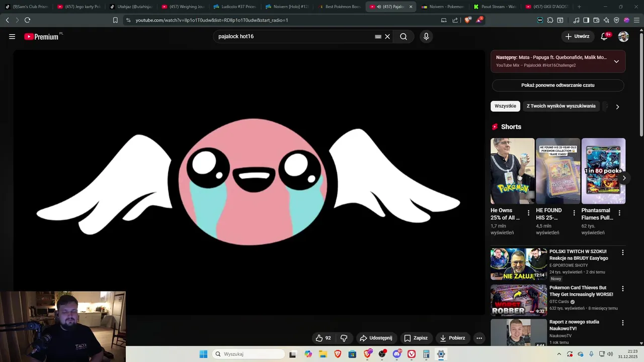Open menu for Pokemon Card Thieves video
This screenshot has width=644, height=362.
[x=623, y=289]
